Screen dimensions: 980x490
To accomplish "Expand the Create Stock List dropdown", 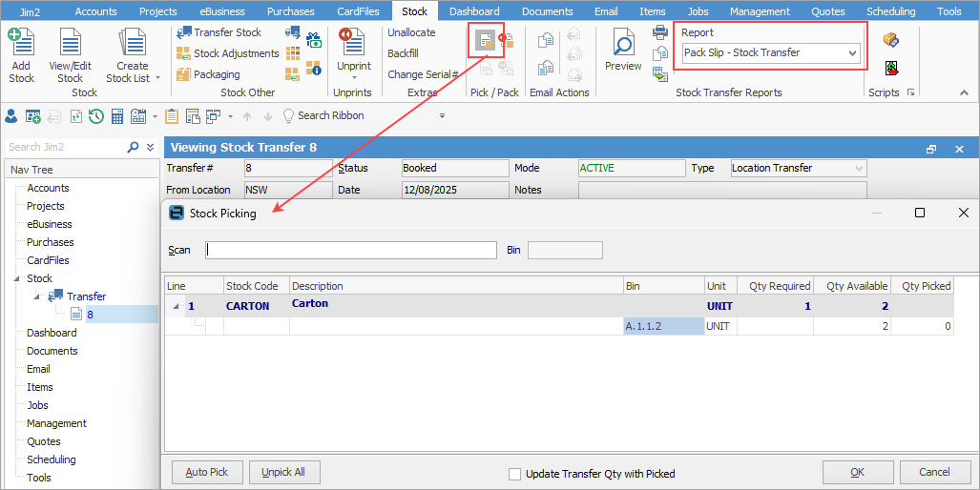I will tap(157, 78).
